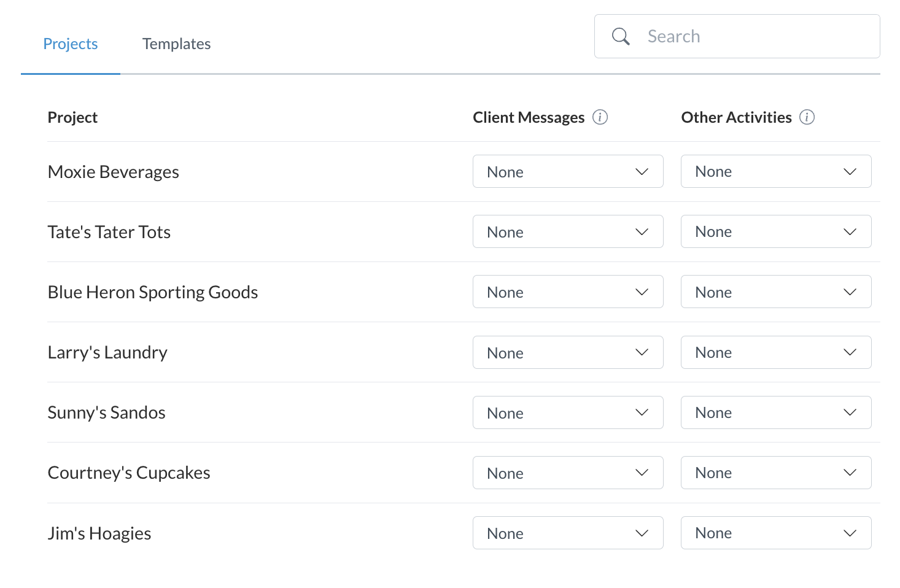Select the Projects tab

pyautogui.click(x=71, y=44)
